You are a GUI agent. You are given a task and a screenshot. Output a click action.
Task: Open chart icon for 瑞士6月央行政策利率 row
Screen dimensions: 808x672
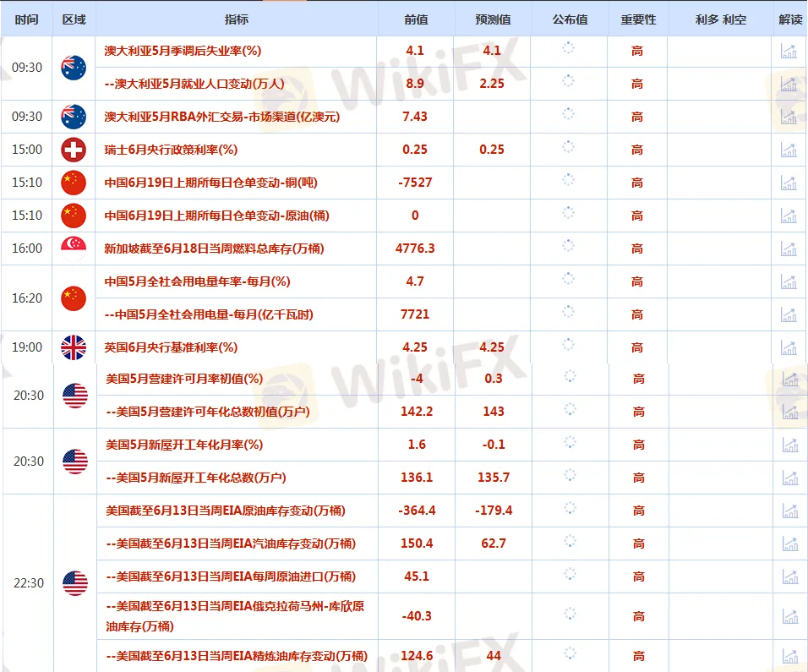click(x=789, y=150)
